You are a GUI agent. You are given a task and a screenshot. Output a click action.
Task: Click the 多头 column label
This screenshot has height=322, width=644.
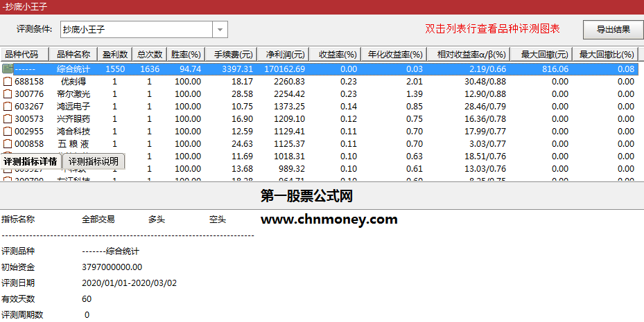tap(157, 220)
